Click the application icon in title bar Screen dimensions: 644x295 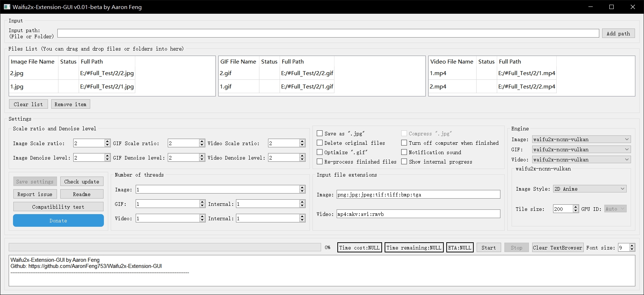tap(7, 7)
